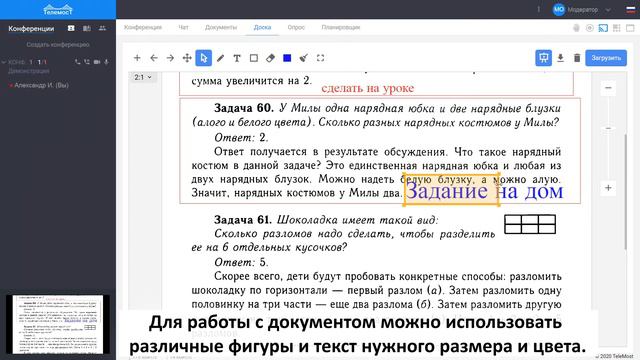Go to next page with right arrow
This screenshot has height=360, width=640.
170,58
